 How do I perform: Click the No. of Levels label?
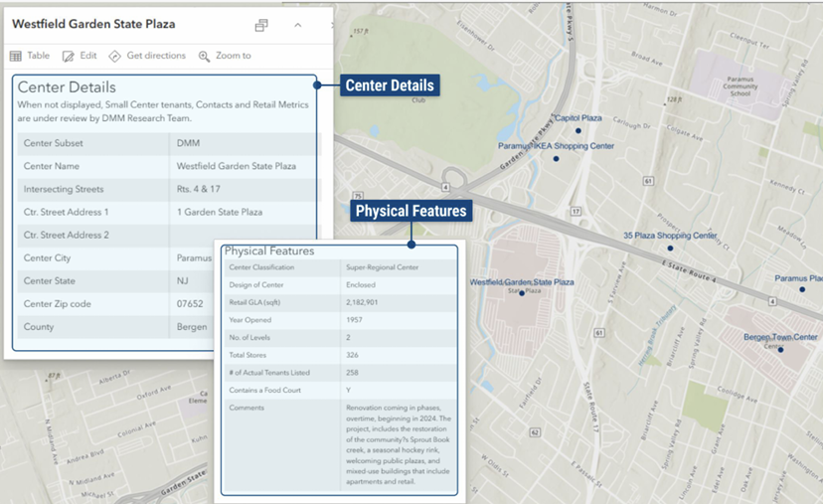coord(249,338)
